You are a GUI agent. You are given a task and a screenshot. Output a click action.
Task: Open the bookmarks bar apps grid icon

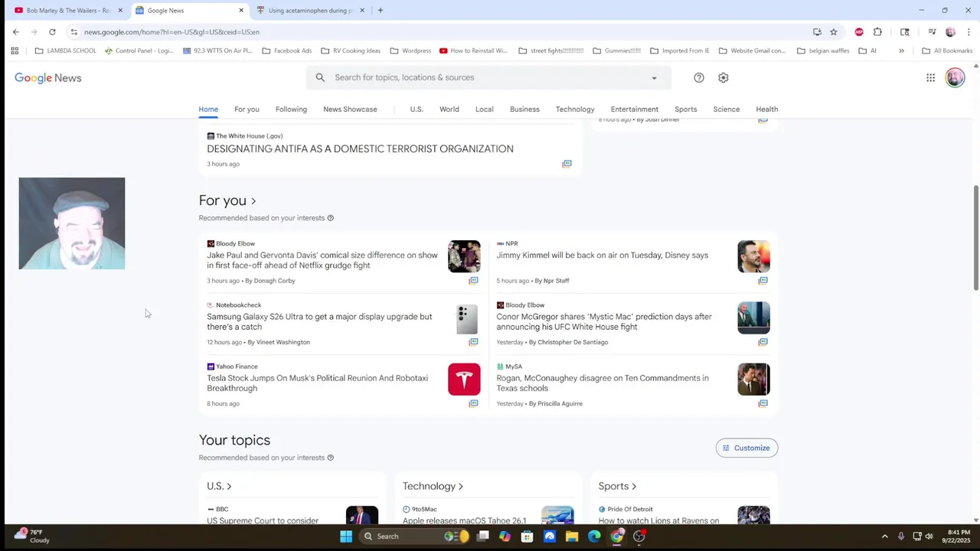coord(15,51)
